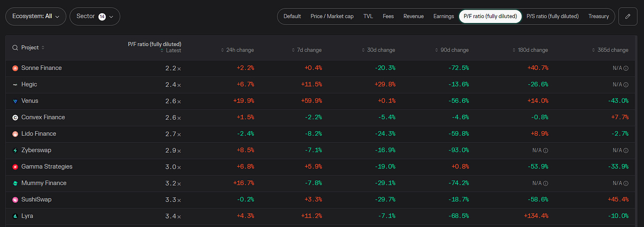Switch to the Treasury tab
Screen dimensions: 644x227
coord(598,16)
